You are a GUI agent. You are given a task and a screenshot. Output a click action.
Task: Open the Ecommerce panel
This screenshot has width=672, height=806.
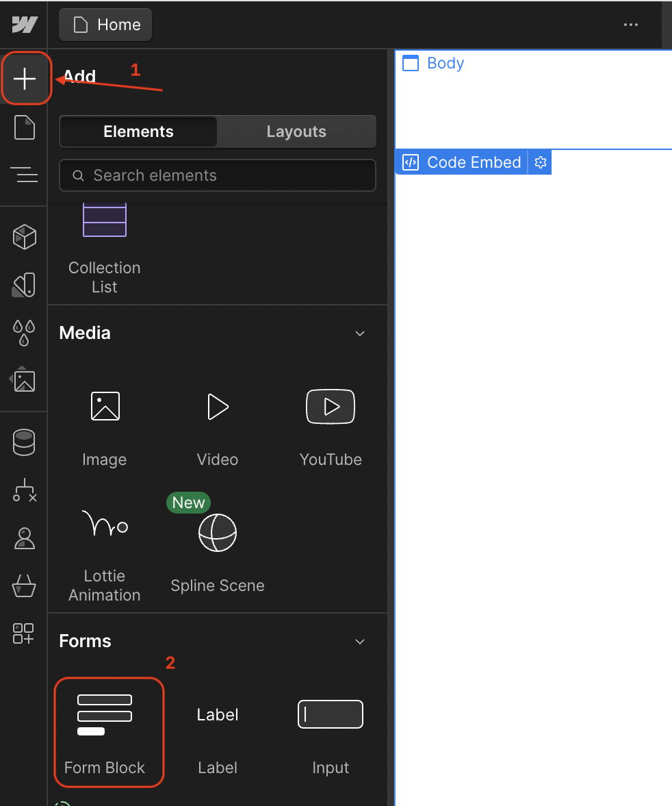pyautogui.click(x=25, y=587)
